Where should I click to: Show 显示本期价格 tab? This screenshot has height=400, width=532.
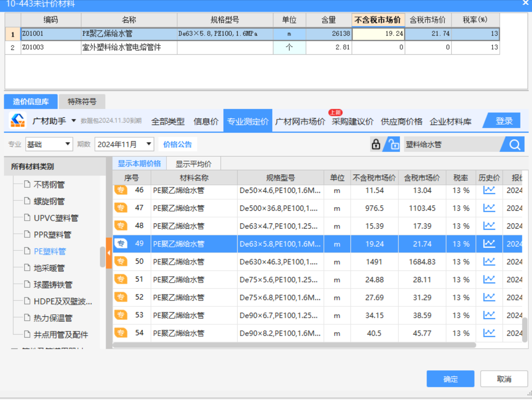pos(139,163)
